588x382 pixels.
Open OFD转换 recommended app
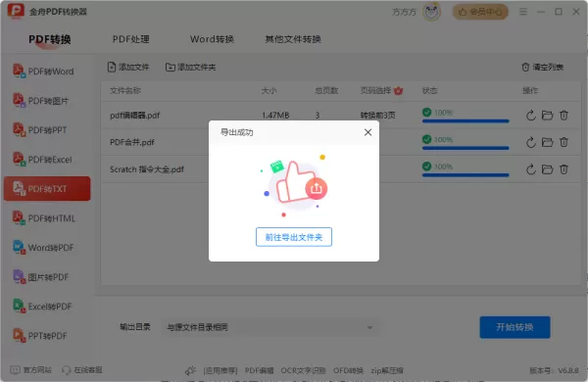click(x=348, y=370)
